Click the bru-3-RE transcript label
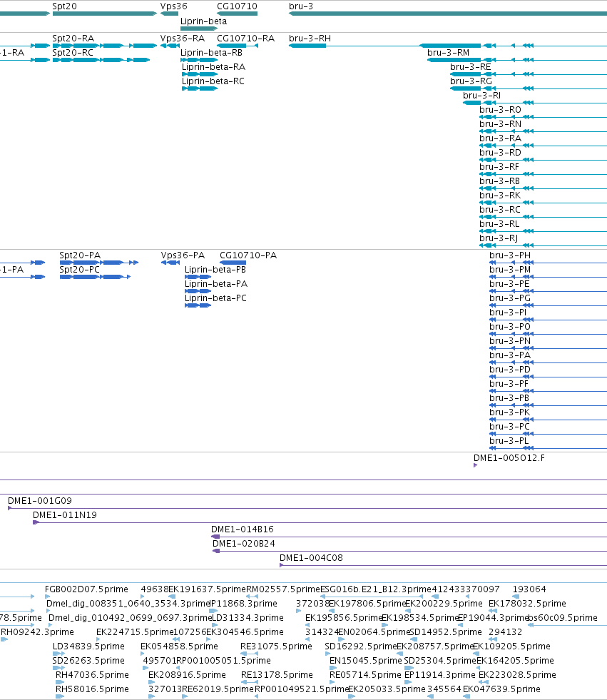The height and width of the screenshot is (700, 607). coord(471,66)
